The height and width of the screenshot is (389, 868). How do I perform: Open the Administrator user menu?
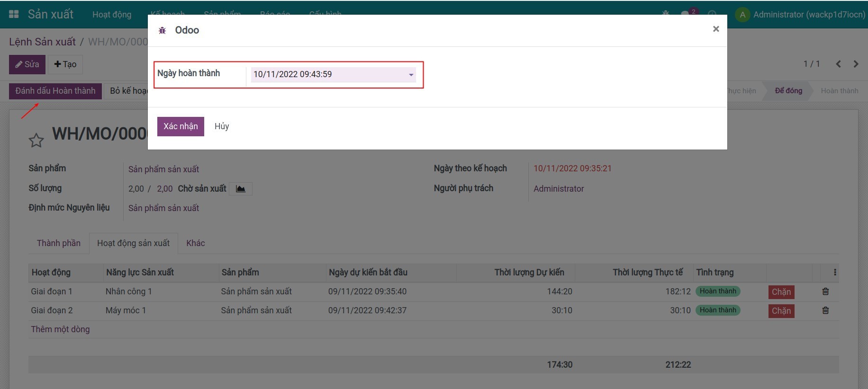(800, 15)
